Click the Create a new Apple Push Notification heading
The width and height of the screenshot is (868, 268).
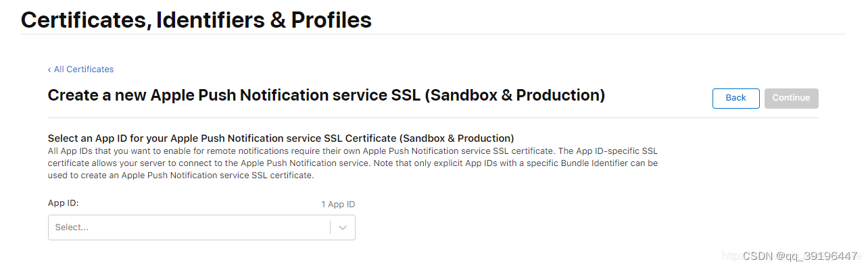click(x=327, y=95)
